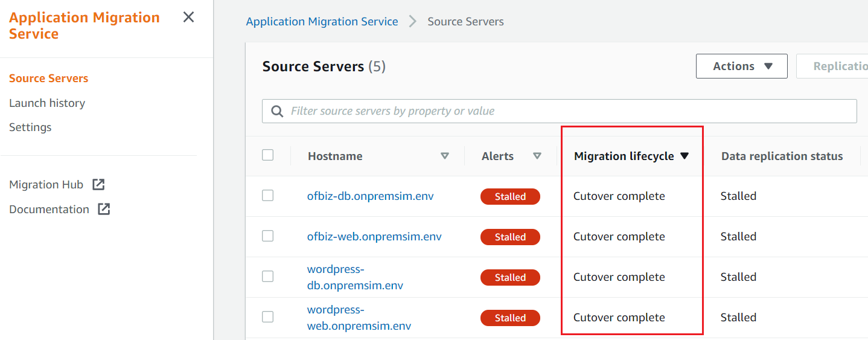Click Cutover complete in ofbiz-web row

point(619,237)
